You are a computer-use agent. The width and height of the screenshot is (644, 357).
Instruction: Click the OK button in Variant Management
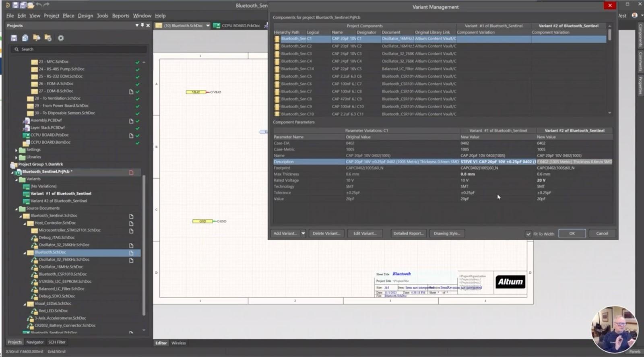pos(572,233)
